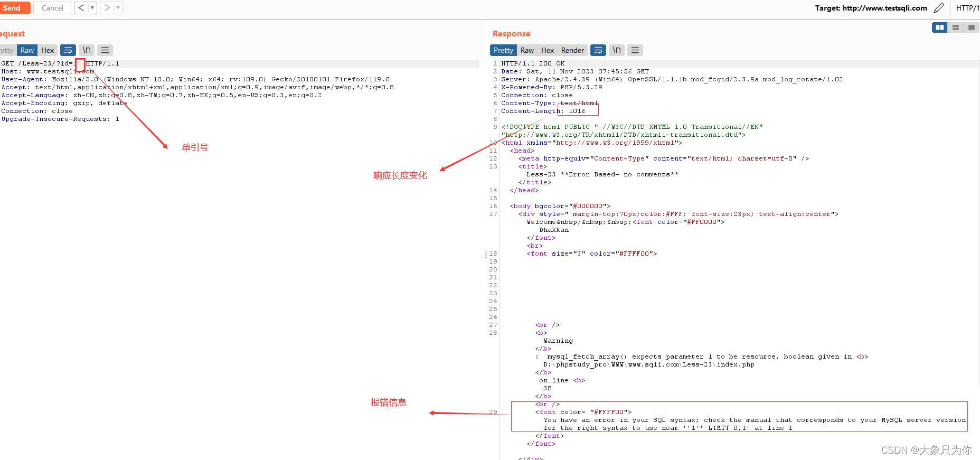Image resolution: width=980 pixels, height=460 pixels.
Task: Click the HTTP/1.1 200 OK status line
Action: click(x=533, y=63)
